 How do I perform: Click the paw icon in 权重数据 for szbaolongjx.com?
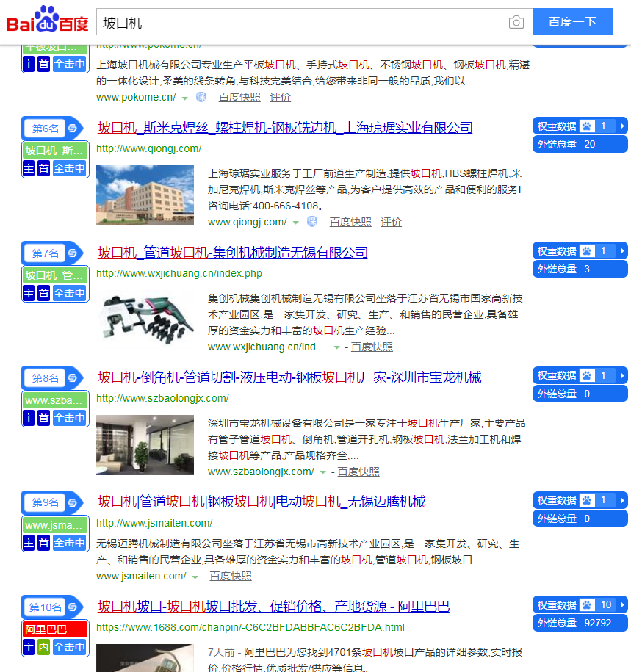[x=586, y=375]
